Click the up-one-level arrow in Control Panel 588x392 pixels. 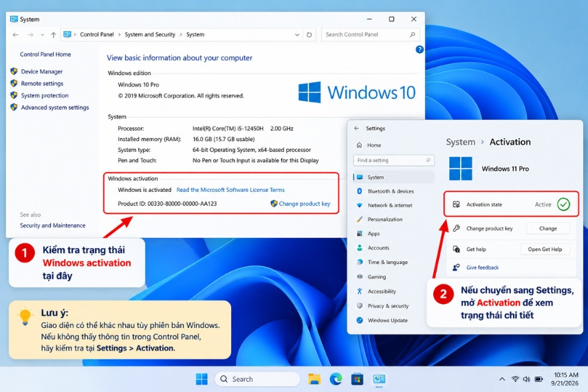pos(54,34)
